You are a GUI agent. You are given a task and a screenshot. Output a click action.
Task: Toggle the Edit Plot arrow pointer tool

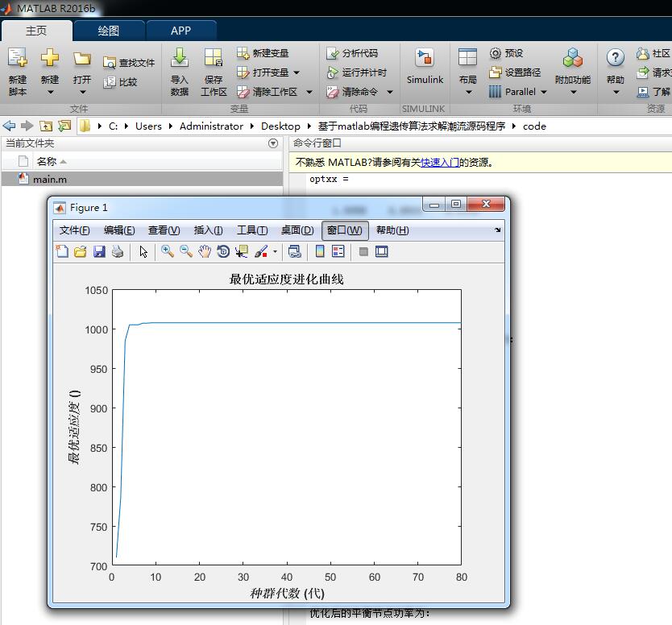143,251
